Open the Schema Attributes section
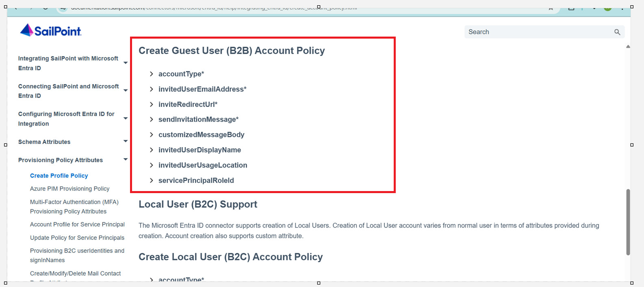Screen dimensions: 644x287 (44, 142)
